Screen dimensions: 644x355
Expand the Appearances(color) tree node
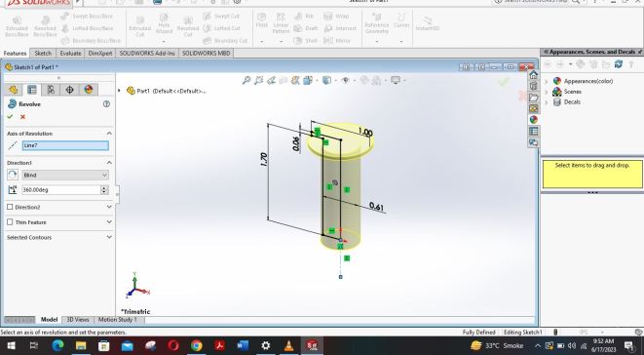pos(547,81)
